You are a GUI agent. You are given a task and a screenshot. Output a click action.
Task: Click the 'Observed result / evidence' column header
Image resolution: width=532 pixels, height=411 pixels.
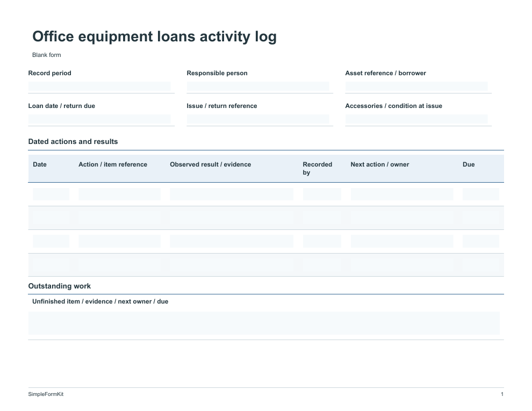210,164
